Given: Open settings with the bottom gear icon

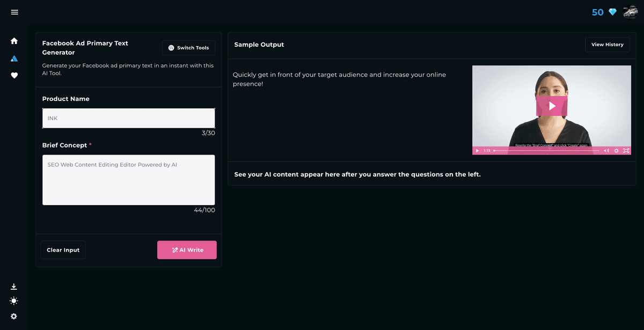Looking at the screenshot, I should tap(14, 316).
